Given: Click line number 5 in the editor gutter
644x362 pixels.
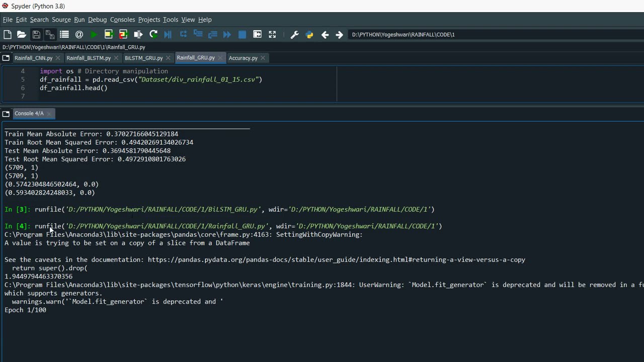Looking at the screenshot, I should pyautogui.click(x=23, y=79).
